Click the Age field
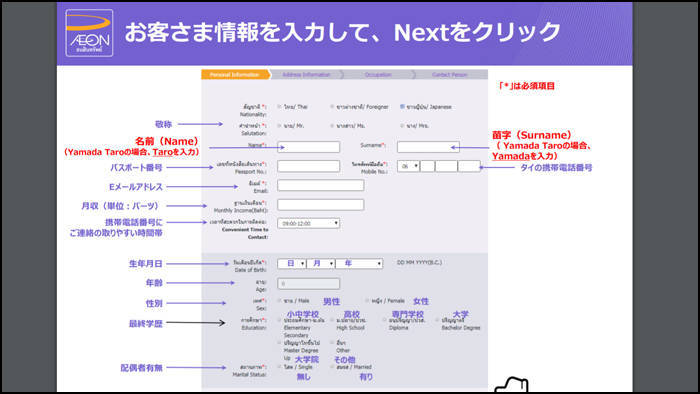The height and width of the screenshot is (394, 700). [x=308, y=283]
